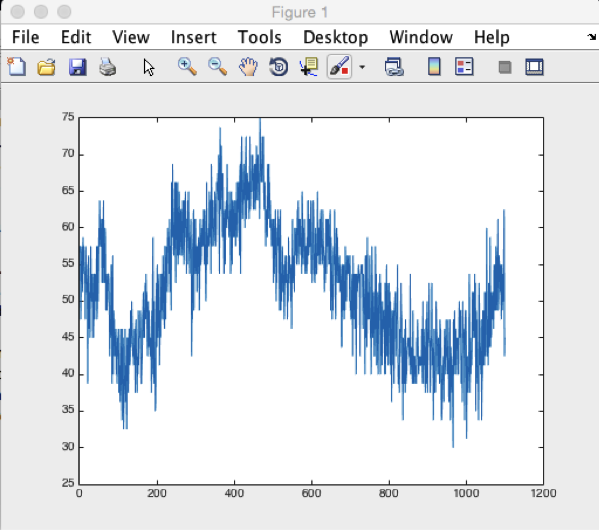Click the Open File folder icon
The image size is (600, 530).
tap(46, 67)
